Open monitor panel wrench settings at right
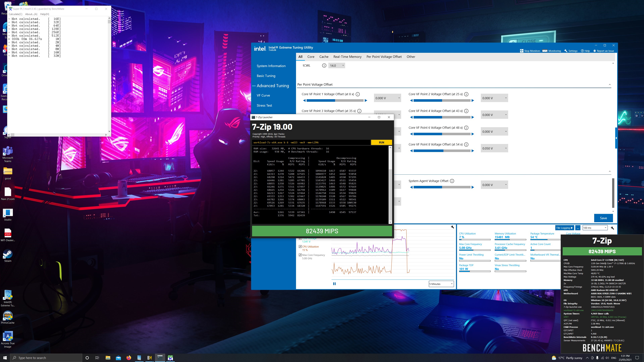The width and height of the screenshot is (644, 362). click(x=612, y=228)
